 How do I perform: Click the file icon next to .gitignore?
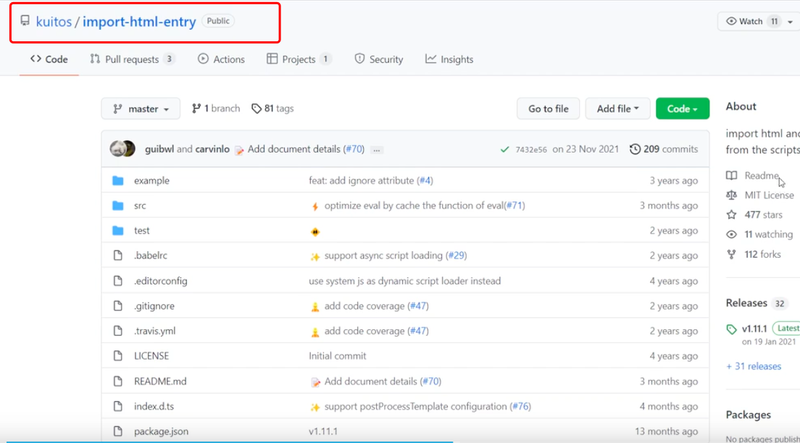point(118,306)
